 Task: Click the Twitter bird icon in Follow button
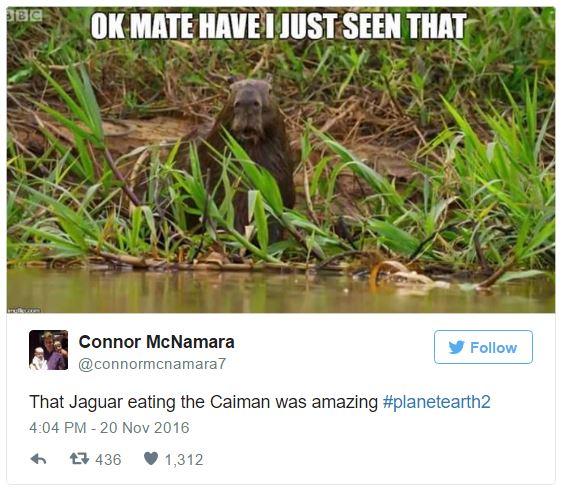456,347
